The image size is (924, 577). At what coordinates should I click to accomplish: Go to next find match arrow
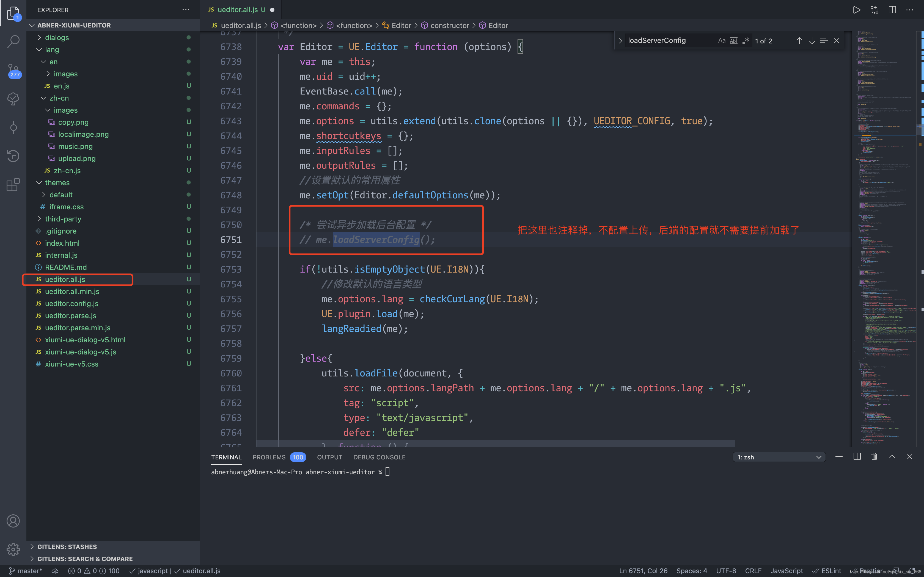812,40
